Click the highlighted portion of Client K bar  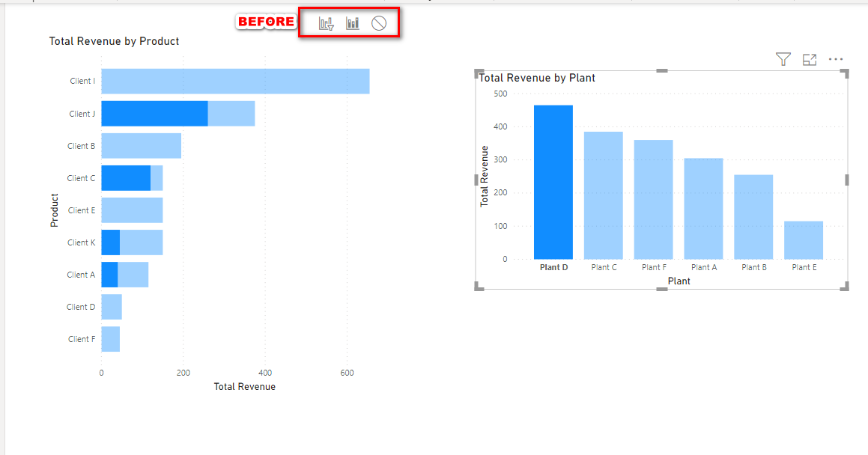click(111, 242)
